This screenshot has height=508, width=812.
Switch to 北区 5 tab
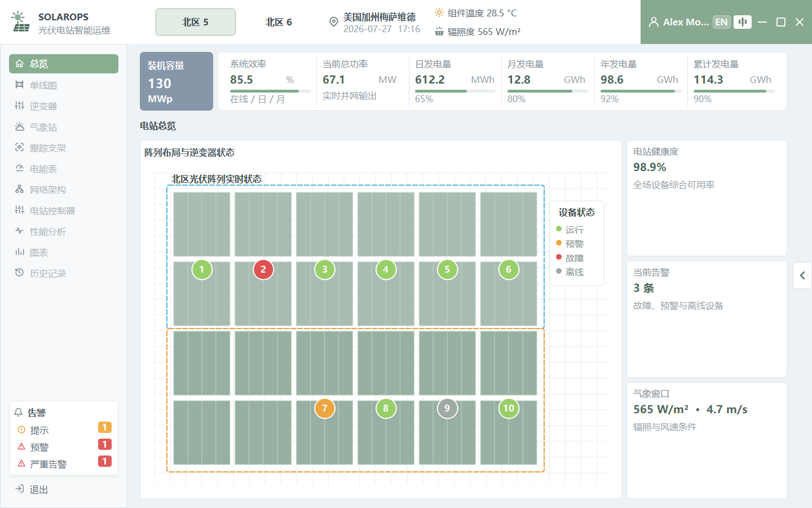point(196,22)
